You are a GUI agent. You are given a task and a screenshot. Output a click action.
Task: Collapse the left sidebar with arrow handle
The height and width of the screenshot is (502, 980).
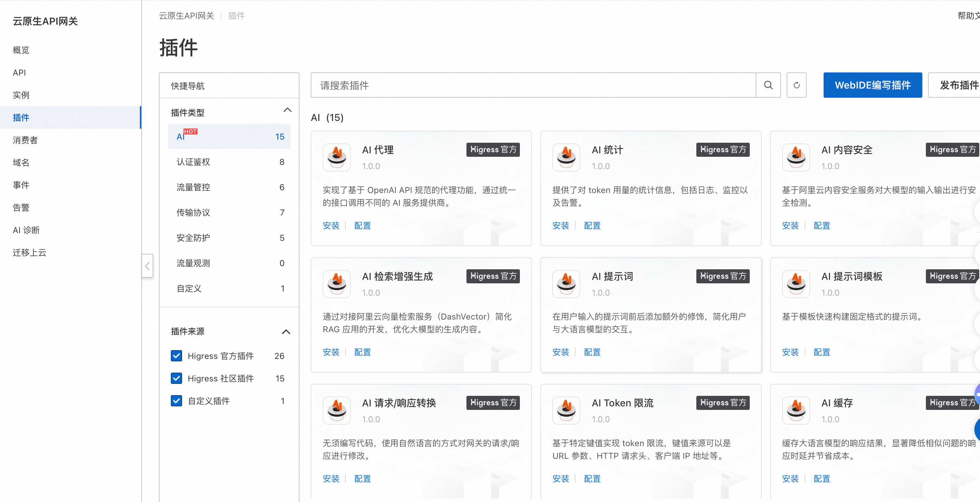pos(147,266)
